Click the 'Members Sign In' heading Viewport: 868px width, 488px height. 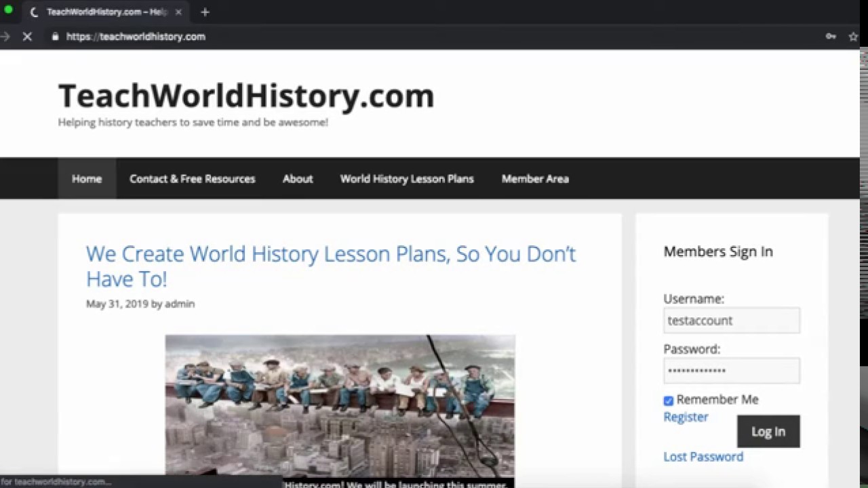coord(718,251)
